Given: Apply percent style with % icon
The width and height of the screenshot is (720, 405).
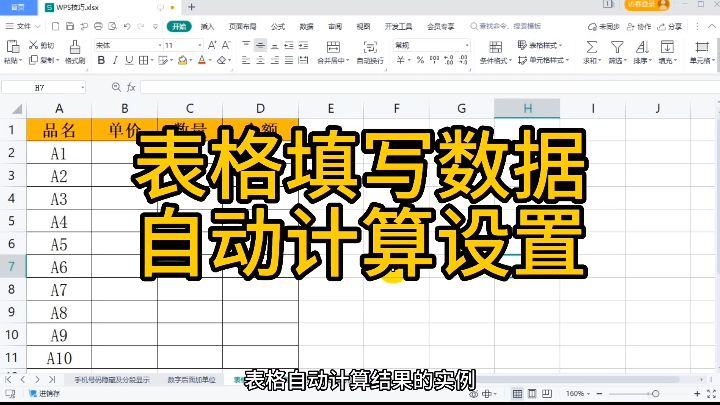Looking at the screenshot, I should point(420,60).
